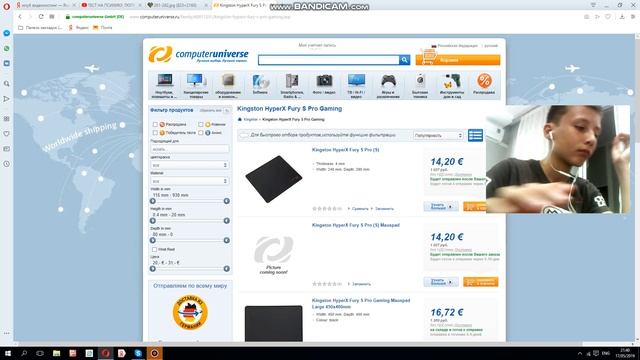Add Fury S Pro (S) Mousepad to cart
640x360 pixels.
click(x=480, y=282)
